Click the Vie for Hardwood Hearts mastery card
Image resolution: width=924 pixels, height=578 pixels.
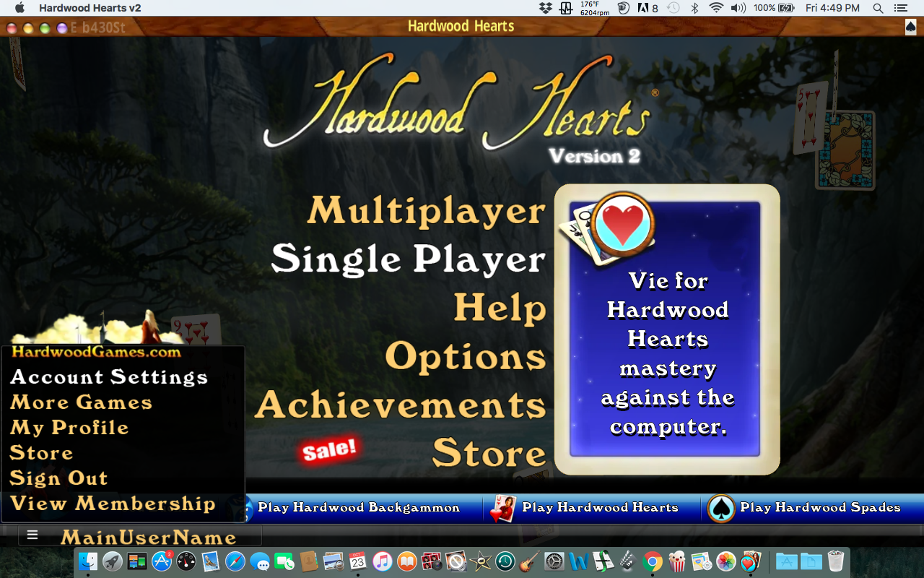pyautogui.click(x=667, y=329)
